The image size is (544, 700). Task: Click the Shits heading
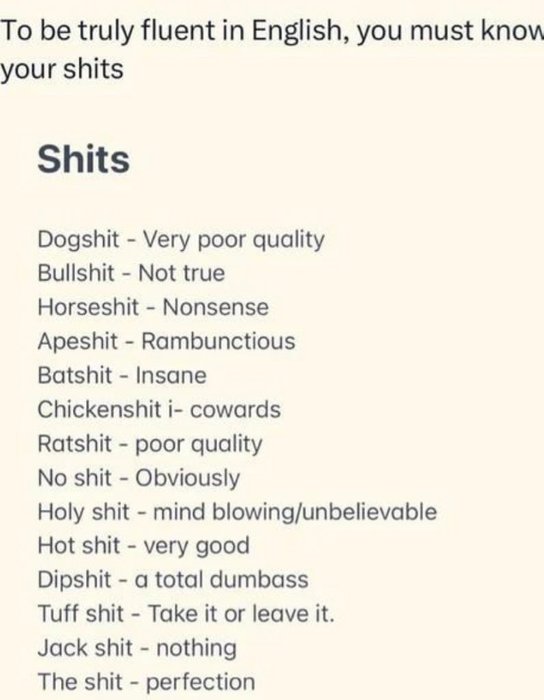pyautogui.click(x=83, y=159)
